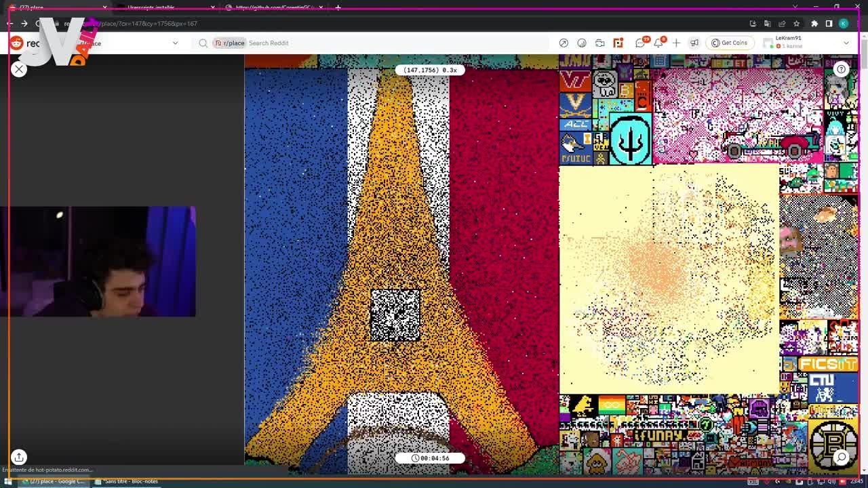Open the browser extensions puzzle icon

tap(814, 24)
